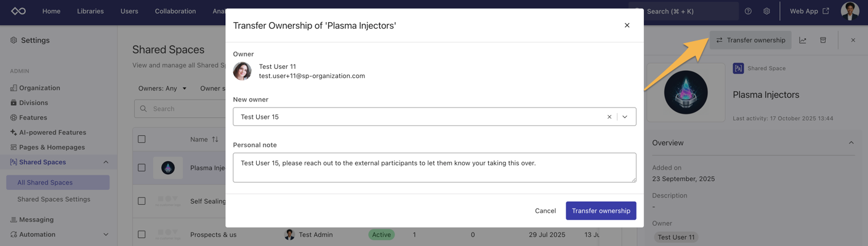Cancel the ownership transfer
868x246 pixels.
point(545,211)
